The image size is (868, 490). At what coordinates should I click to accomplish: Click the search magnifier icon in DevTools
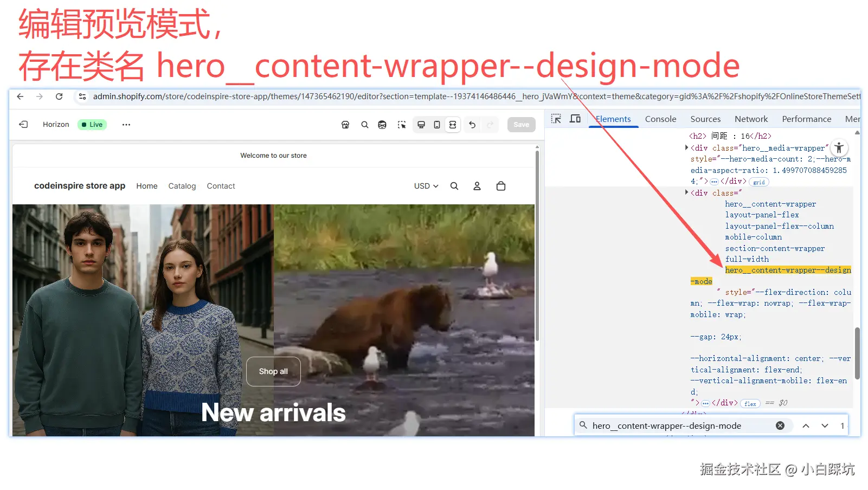pyautogui.click(x=583, y=425)
